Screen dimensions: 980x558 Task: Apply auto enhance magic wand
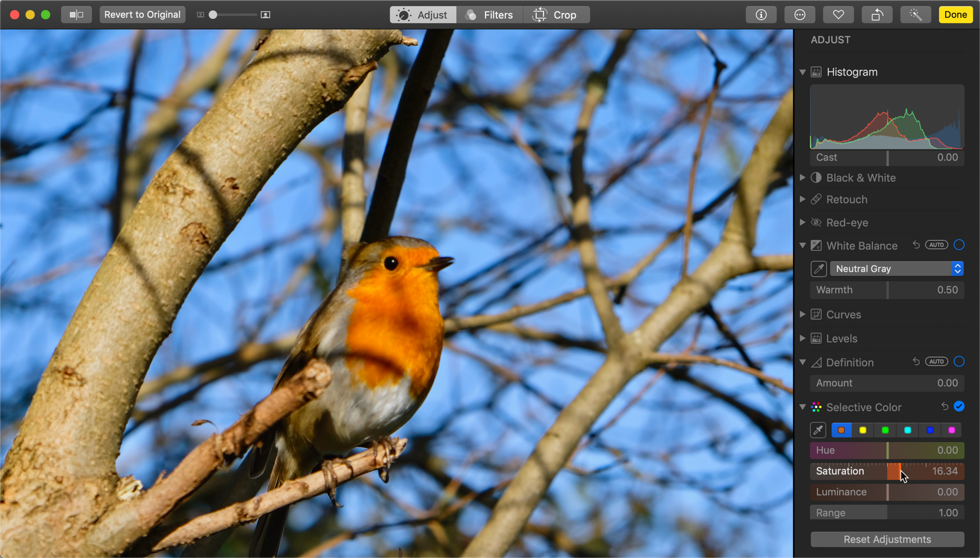(x=915, y=15)
